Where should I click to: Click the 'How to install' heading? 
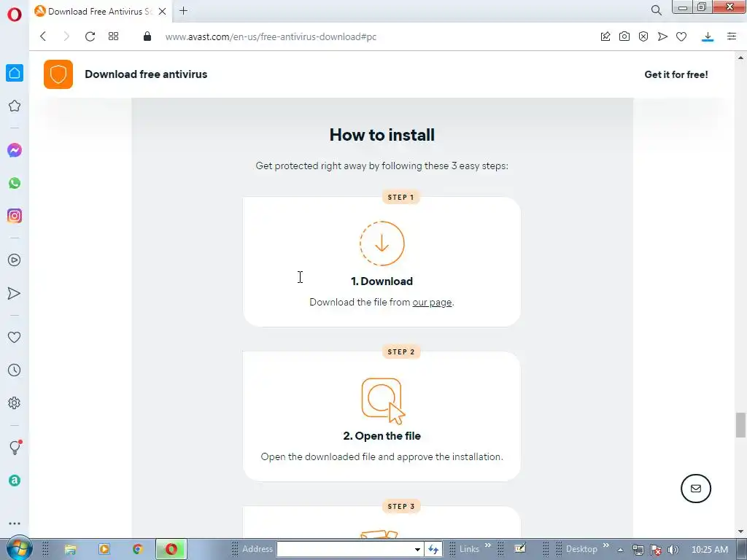coord(382,135)
